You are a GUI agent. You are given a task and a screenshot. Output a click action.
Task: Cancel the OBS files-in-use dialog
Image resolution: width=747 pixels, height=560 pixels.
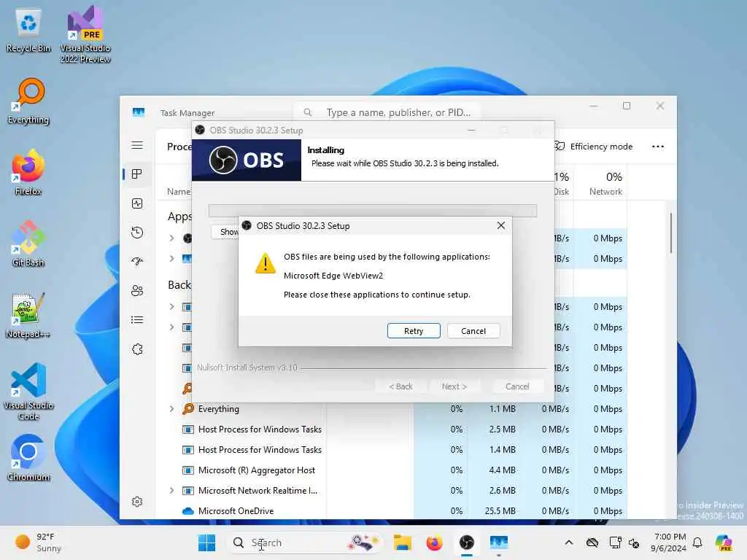coord(473,331)
